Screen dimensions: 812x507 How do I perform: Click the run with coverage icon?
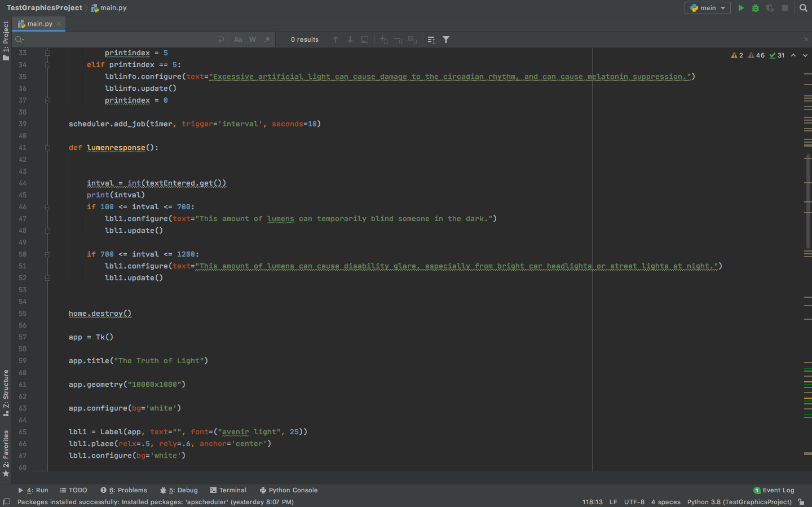click(x=770, y=8)
